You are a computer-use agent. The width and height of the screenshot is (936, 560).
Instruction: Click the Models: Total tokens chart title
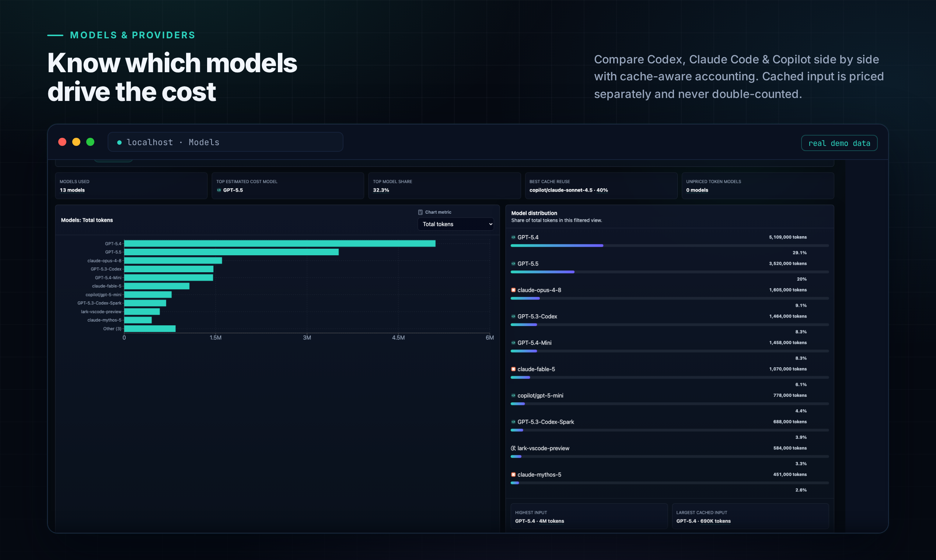pos(87,220)
